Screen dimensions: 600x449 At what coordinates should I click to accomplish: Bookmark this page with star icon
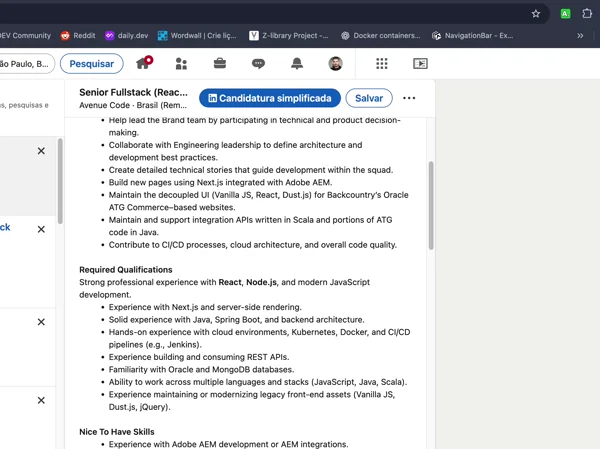click(x=536, y=13)
